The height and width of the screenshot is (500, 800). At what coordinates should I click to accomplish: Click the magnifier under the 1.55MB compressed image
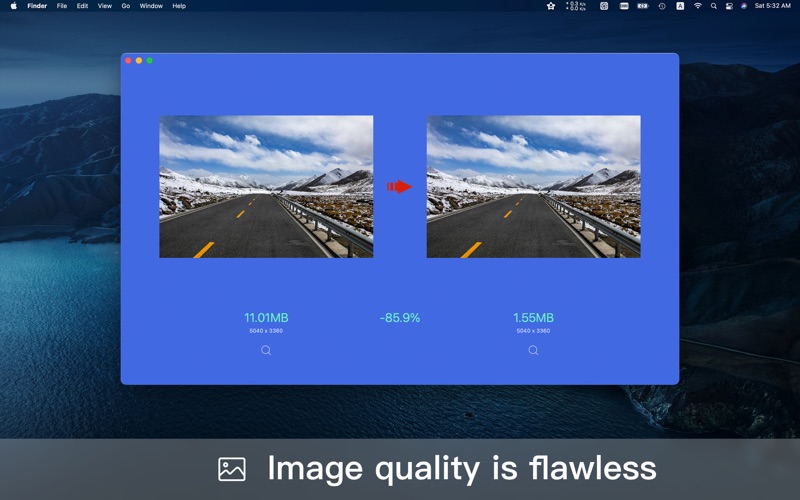pyautogui.click(x=533, y=350)
